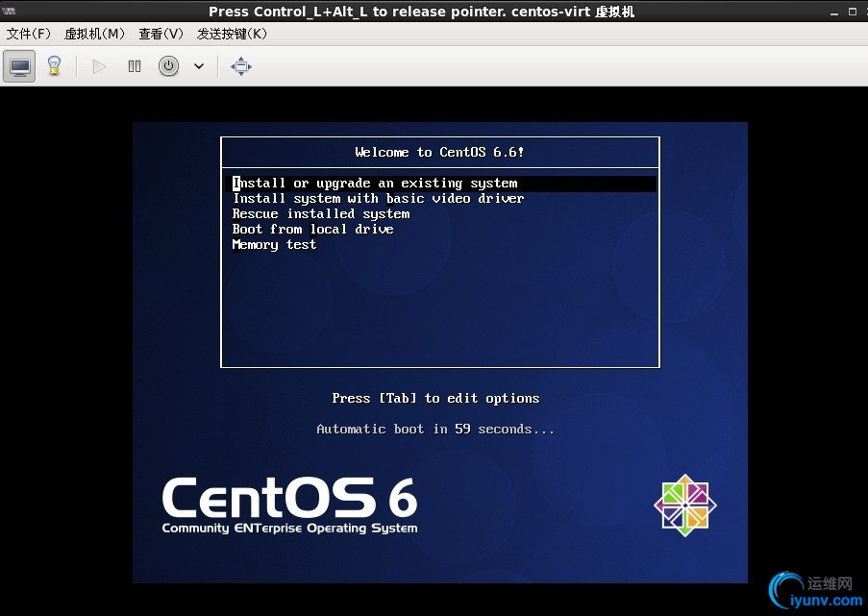This screenshot has height=616, width=868.
Task: Open virtual hardware details with lightbulb icon
Action: tap(54, 66)
